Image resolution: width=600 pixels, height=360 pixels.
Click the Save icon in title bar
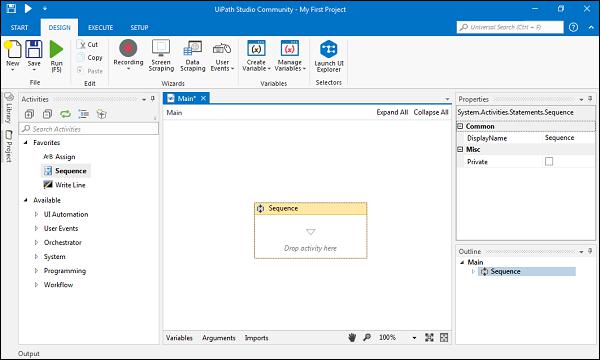coord(11,8)
